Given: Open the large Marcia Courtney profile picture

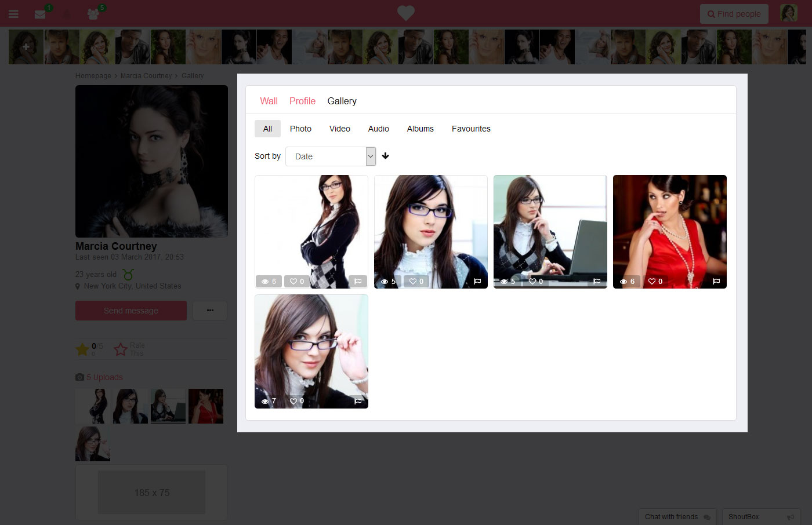Looking at the screenshot, I should (x=151, y=161).
